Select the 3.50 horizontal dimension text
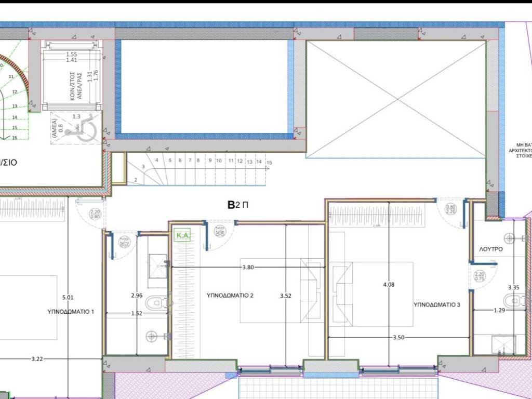Image resolution: width=532 pixels, height=399 pixels. coord(398,337)
